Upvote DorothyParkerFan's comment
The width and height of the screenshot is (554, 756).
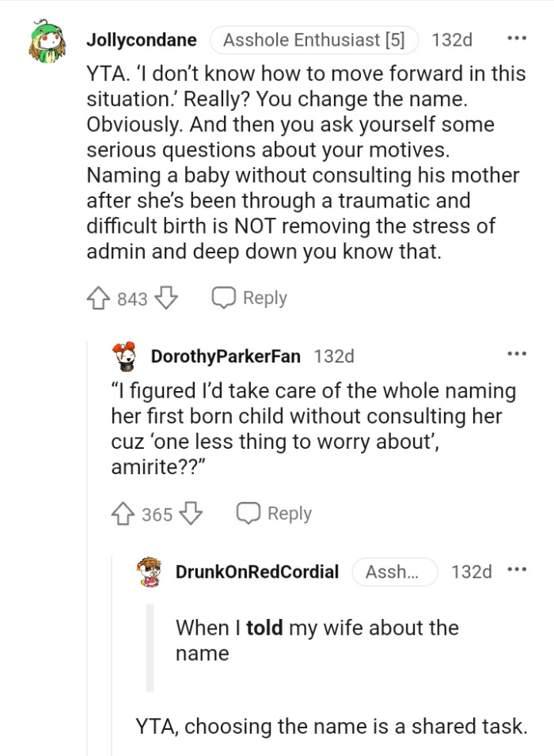coord(123,514)
